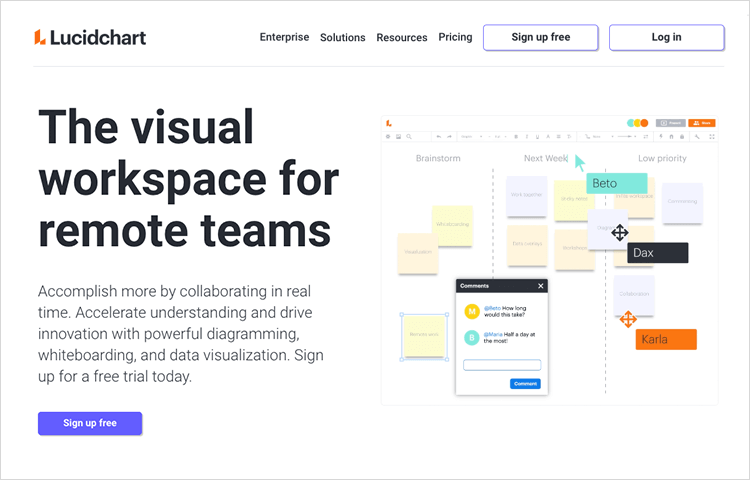Select the Whiteboarding sticky note
The width and height of the screenshot is (750, 480).
(x=452, y=226)
